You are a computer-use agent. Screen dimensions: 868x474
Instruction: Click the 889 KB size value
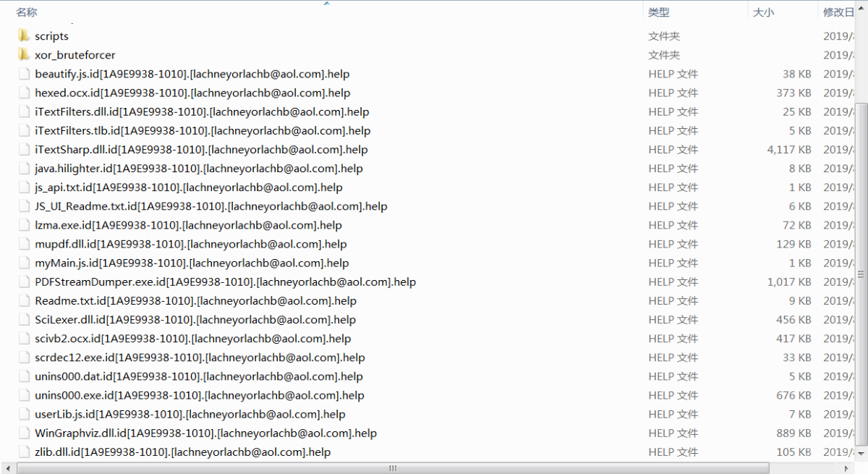click(x=793, y=433)
